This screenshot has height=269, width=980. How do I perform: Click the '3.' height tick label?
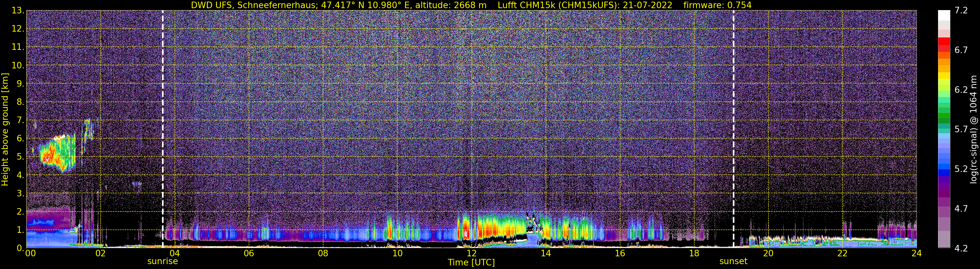click(x=20, y=193)
